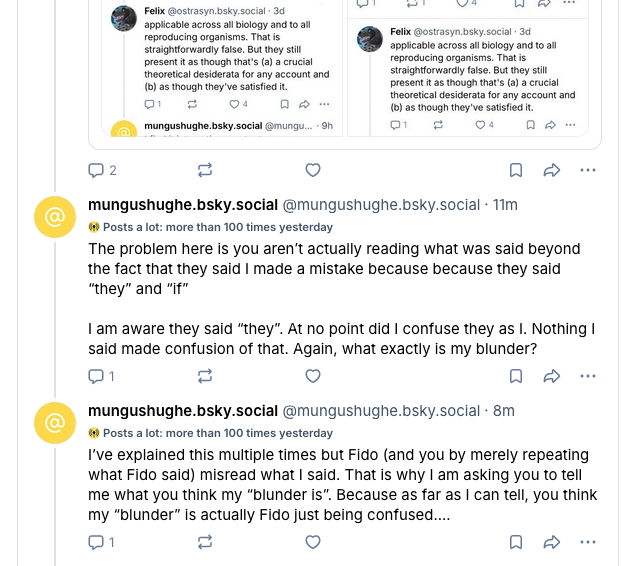Like the top quoted-post thread

click(x=312, y=170)
